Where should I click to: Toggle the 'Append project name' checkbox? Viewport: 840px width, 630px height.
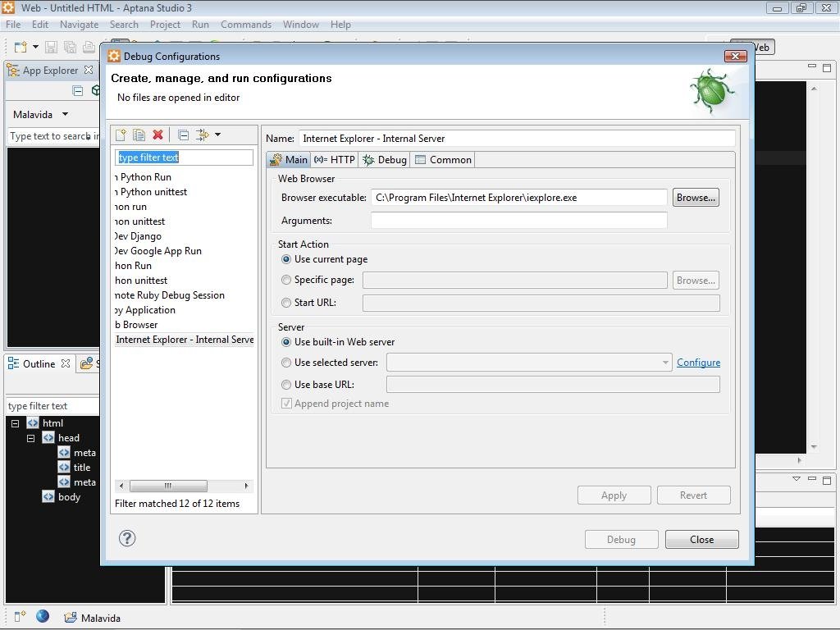[x=286, y=404]
